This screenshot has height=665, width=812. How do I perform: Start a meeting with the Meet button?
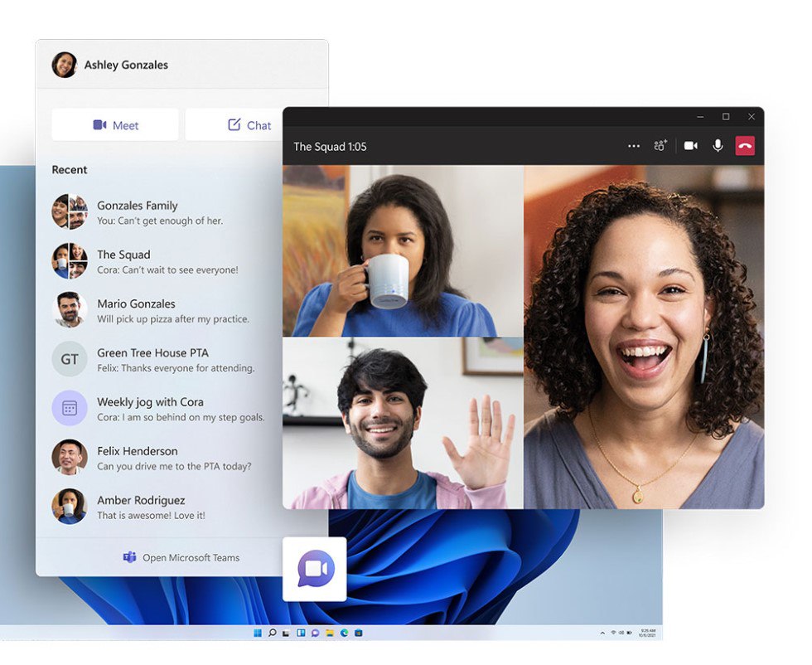tap(115, 125)
